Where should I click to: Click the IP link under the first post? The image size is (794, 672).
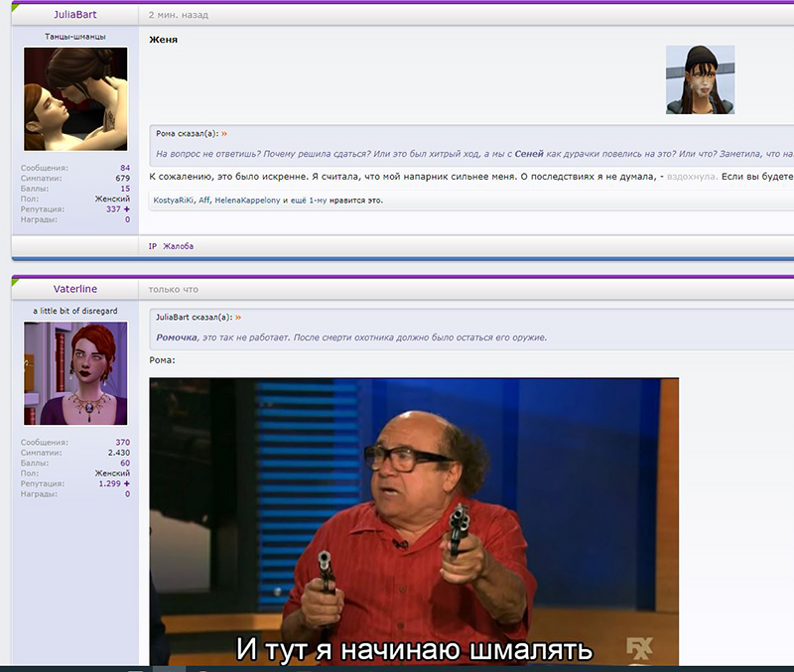pyautogui.click(x=153, y=245)
